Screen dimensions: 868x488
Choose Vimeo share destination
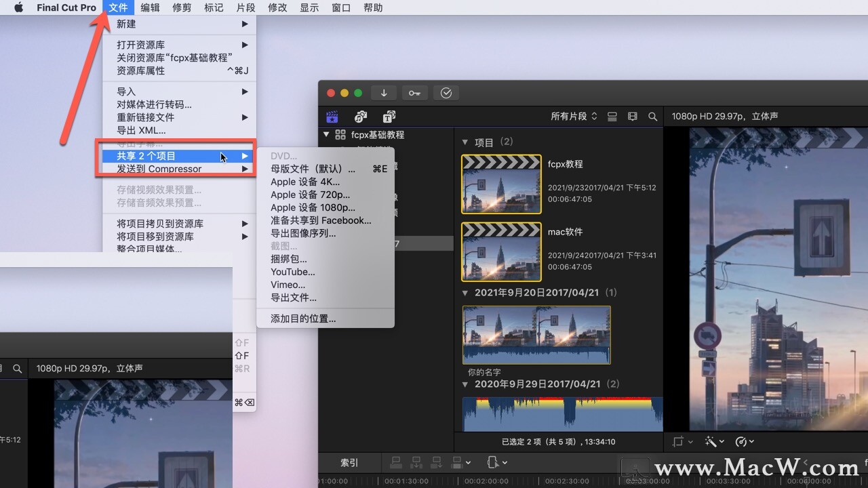[325, 285]
